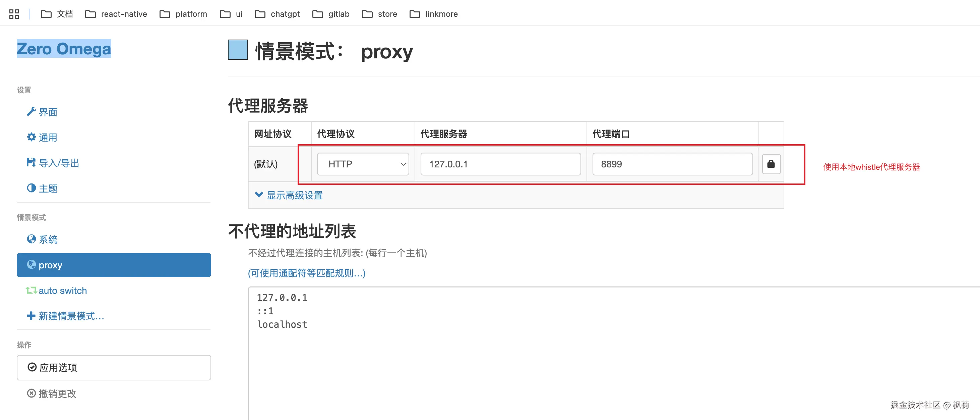The image size is (980, 420).
Task: Click the proxy server address field 127.0.0.1
Action: pyautogui.click(x=500, y=164)
